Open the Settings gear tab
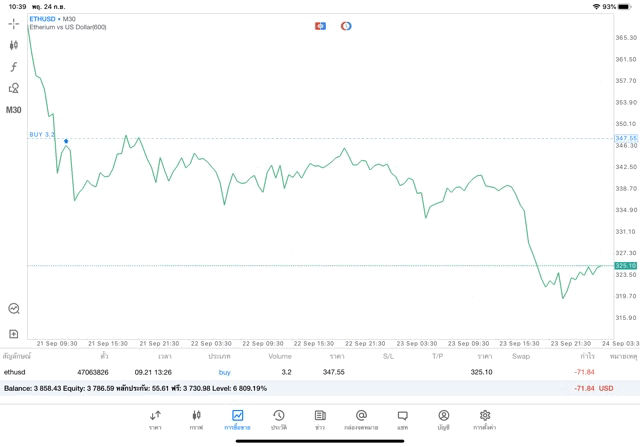Viewport: 640px width, 447px height. point(484,418)
